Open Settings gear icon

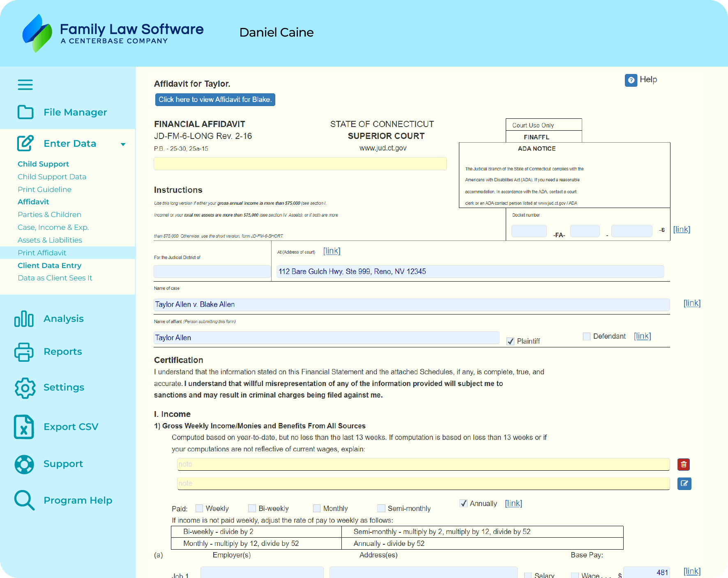click(25, 388)
